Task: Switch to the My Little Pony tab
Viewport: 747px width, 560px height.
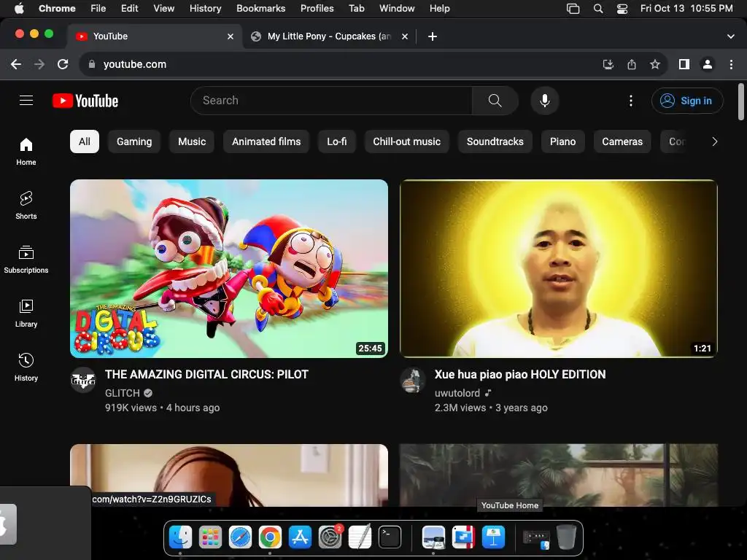Action: 329,36
